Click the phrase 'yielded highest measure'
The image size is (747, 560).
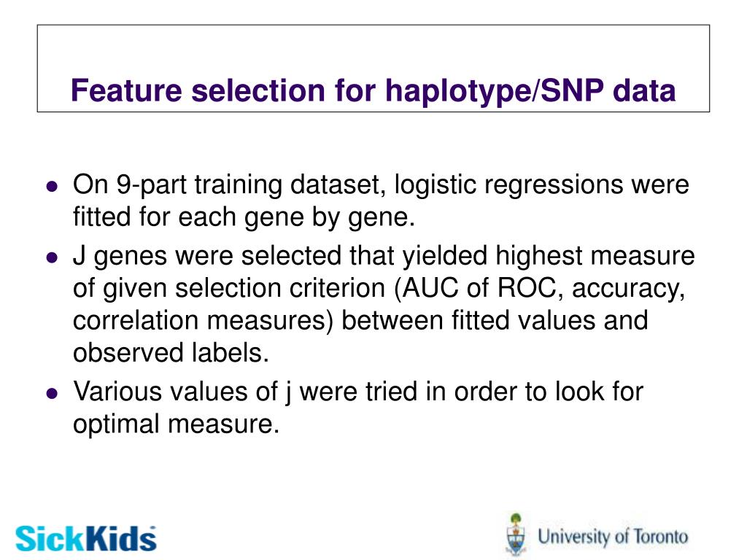point(549,256)
